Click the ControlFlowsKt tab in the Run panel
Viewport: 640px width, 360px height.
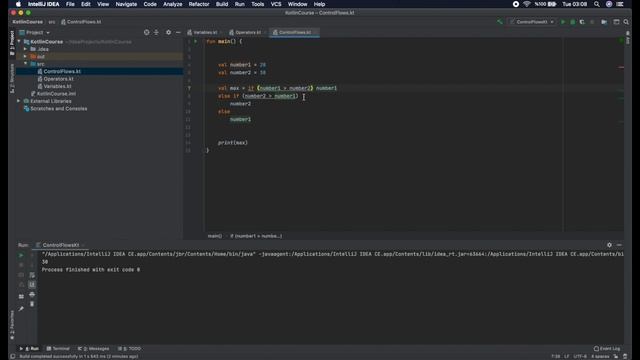coord(61,245)
